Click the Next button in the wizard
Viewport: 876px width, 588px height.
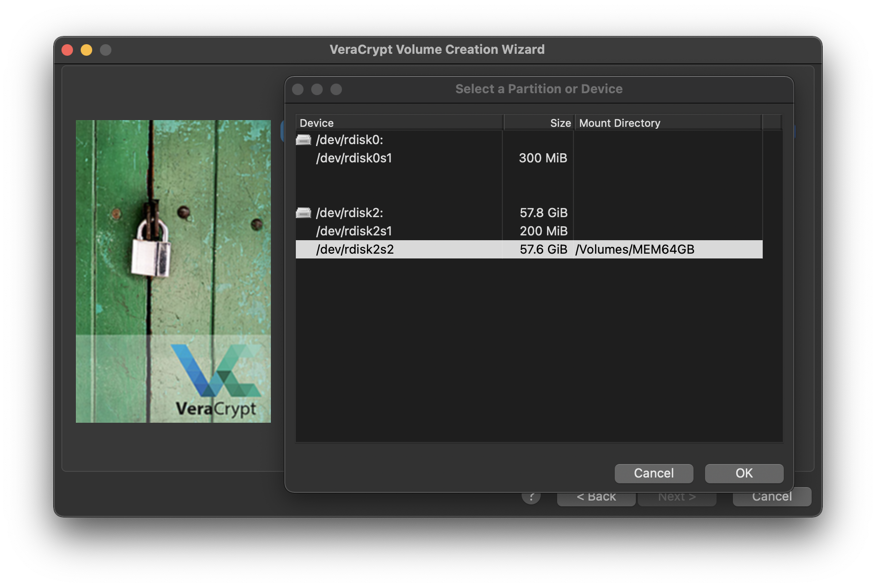click(677, 496)
